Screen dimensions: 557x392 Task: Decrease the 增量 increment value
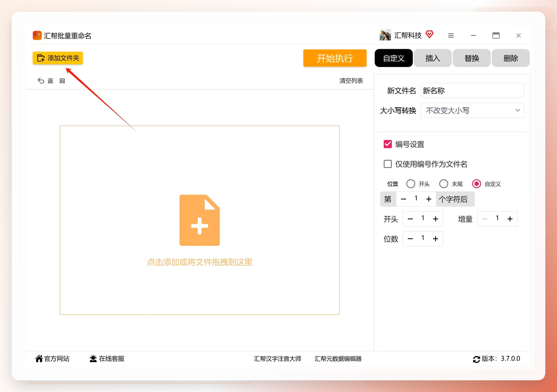pos(485,219)
